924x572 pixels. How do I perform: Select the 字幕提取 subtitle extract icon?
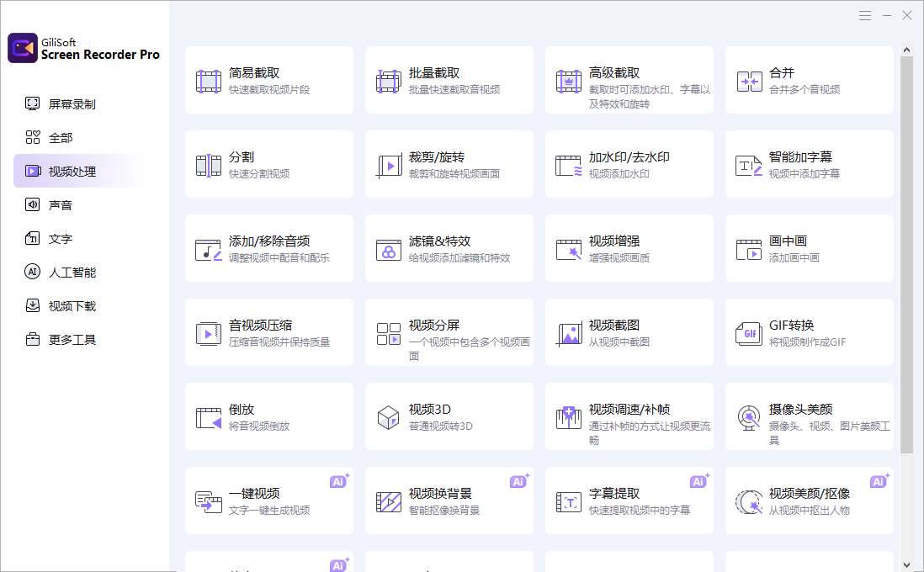coord(569,502)
